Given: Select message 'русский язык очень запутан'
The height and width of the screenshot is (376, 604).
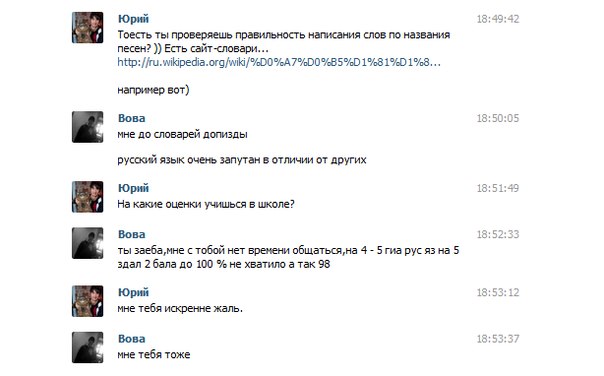Looking at the screenshot, I should coord(242,160).
